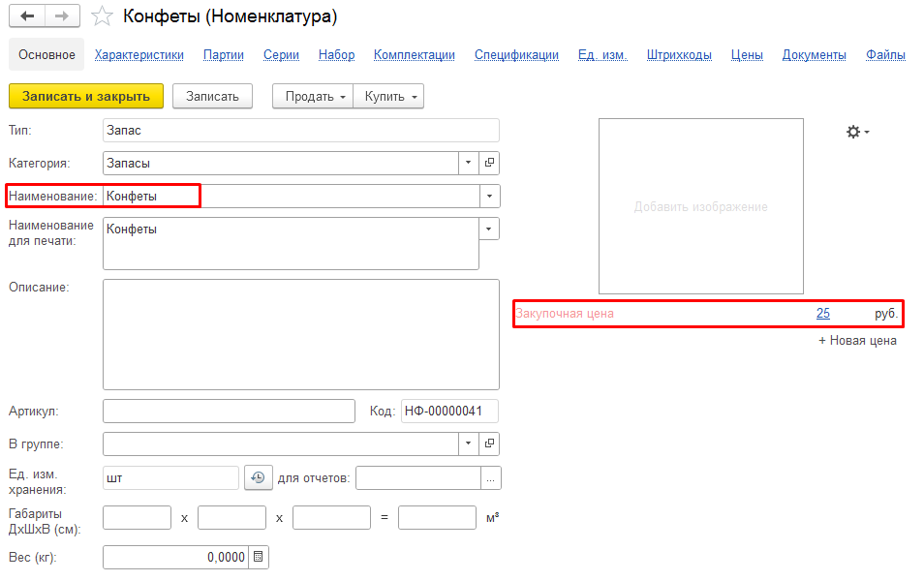
Task: Expand the В группе dropdown arrow
Action: click(x=469, y=443)
